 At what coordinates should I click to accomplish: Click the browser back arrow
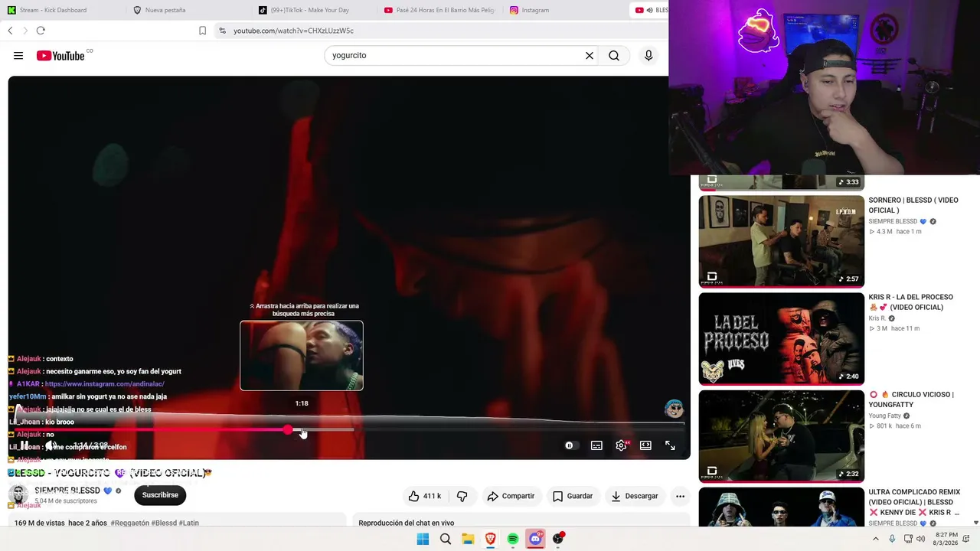coord(10,31)
